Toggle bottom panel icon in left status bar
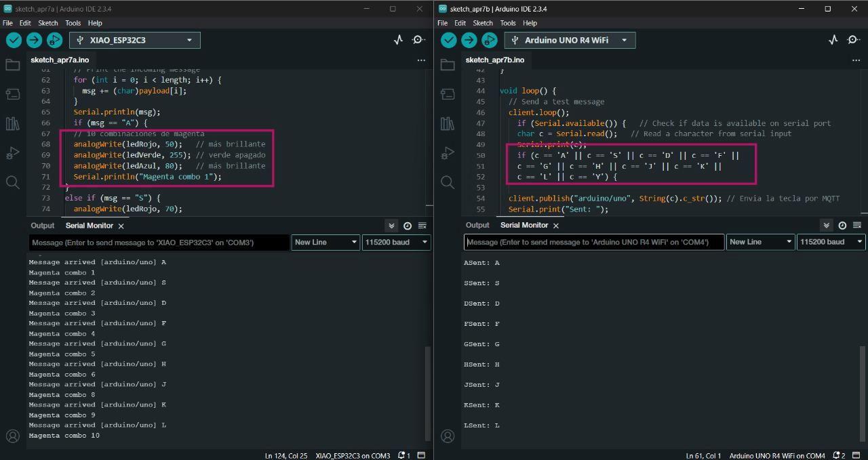 421,455
